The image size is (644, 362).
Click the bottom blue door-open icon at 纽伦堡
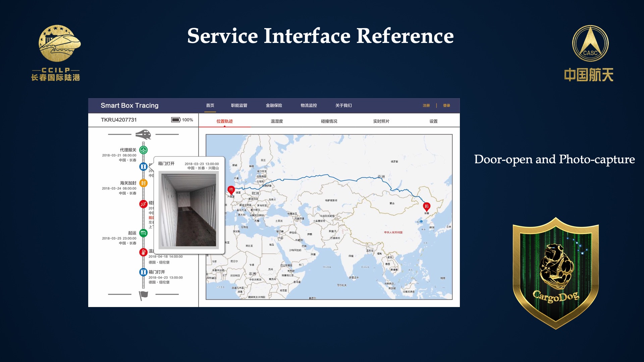(x=143, y=272)
